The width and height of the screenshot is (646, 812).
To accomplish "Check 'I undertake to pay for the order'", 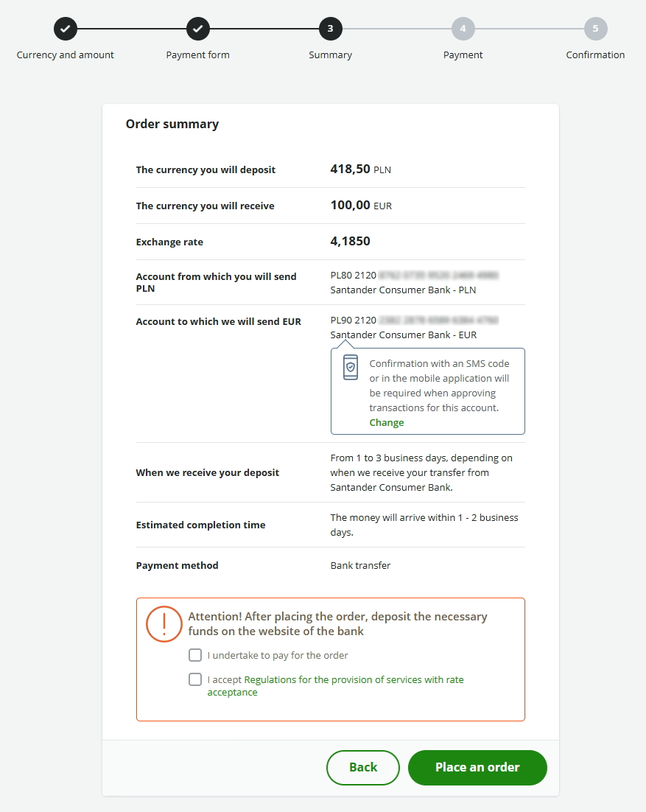I will pyautogui.click(x=195, y=655).
